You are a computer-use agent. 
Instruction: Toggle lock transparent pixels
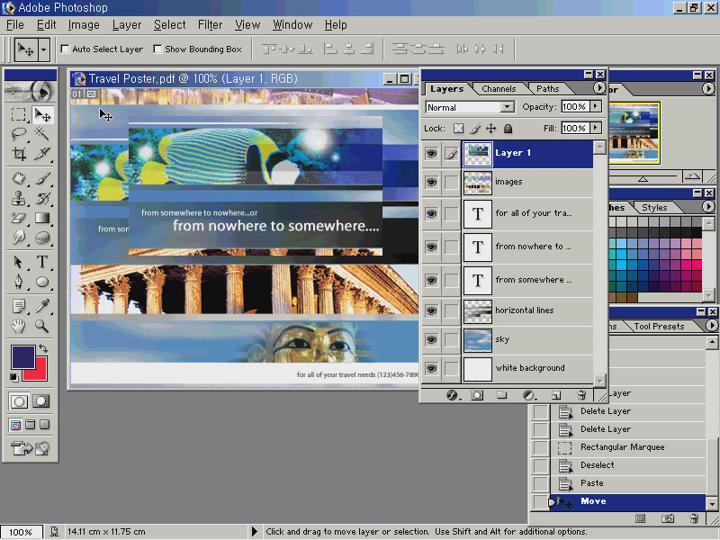click(458, 128)
